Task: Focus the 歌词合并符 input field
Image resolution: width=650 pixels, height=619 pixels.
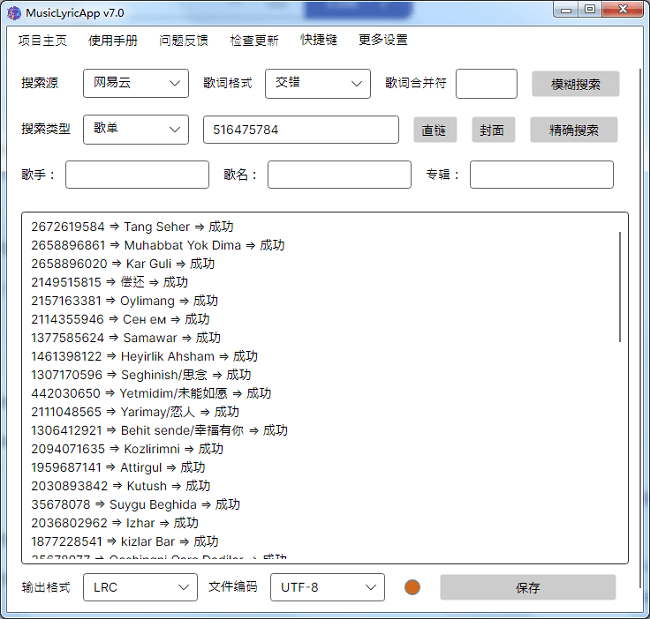Action: [487, 84]
